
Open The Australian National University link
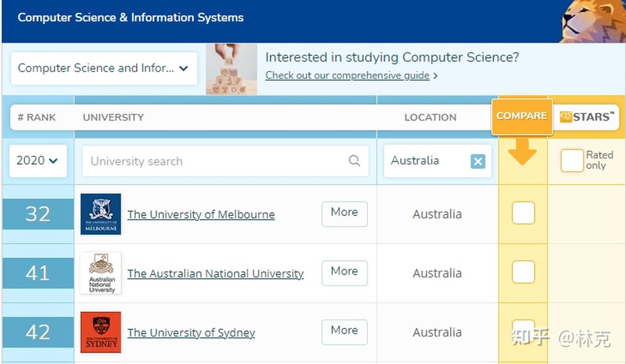point(215,274)
